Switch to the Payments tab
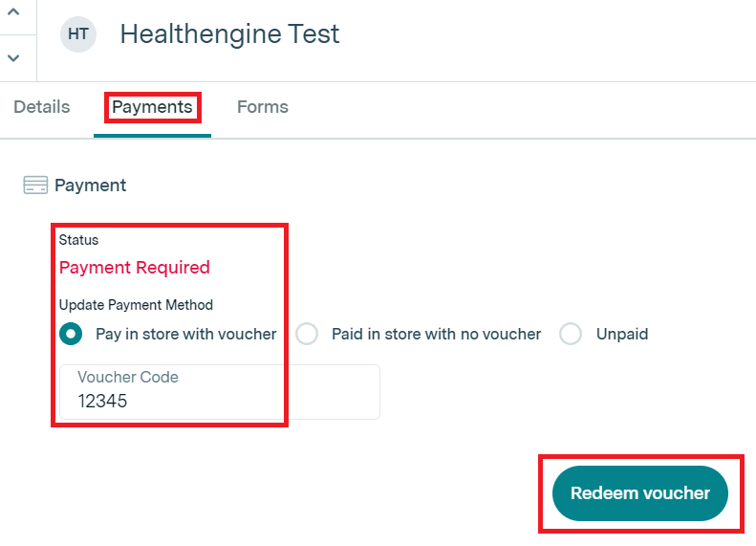 [x=152, y=107]
